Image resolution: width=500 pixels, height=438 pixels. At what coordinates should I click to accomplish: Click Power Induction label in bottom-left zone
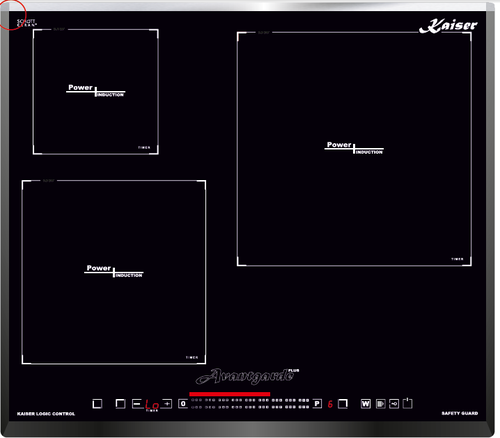click(x=114, y=271)
